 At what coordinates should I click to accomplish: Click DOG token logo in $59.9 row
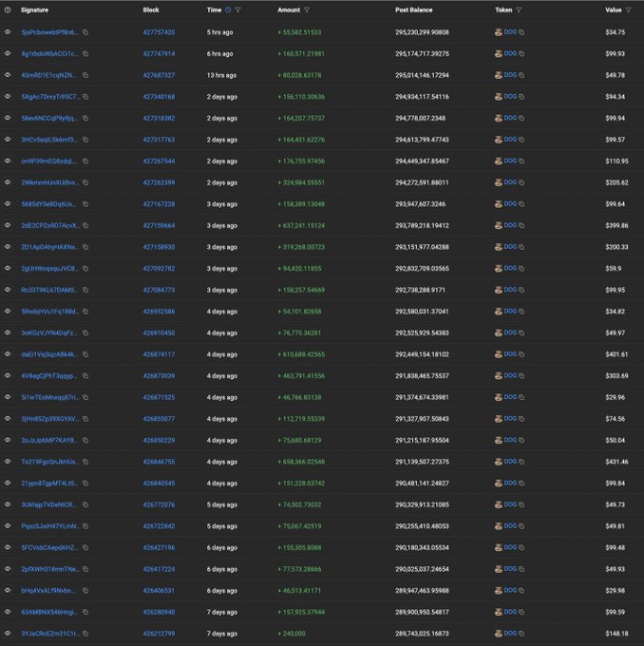click(x=498, y=269)
